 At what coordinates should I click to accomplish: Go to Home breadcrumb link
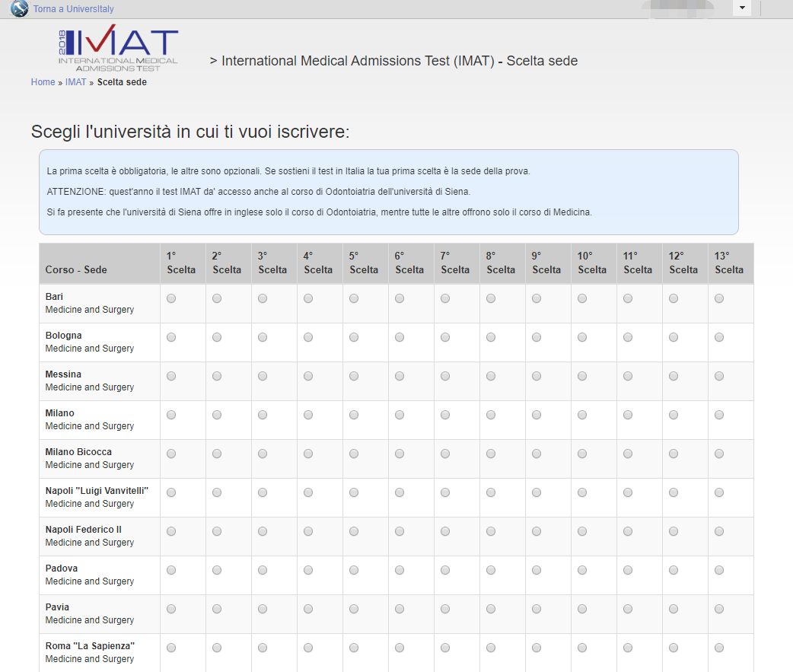(43, 82)
